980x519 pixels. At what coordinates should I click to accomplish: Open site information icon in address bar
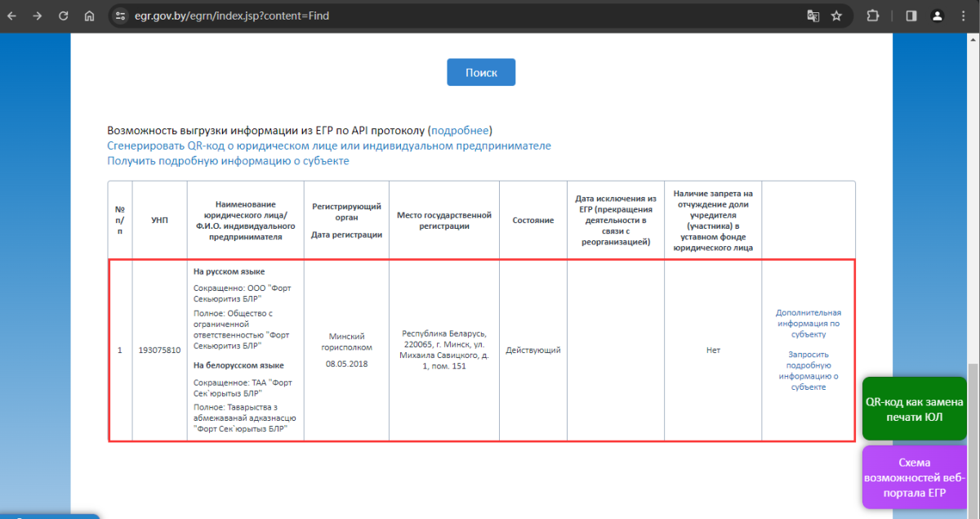tap(120, 16)
